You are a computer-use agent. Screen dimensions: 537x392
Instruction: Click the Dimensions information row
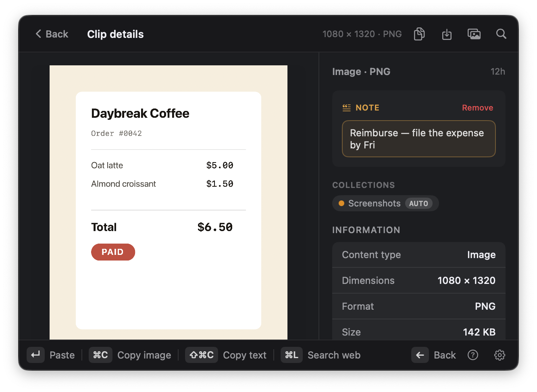418,280
